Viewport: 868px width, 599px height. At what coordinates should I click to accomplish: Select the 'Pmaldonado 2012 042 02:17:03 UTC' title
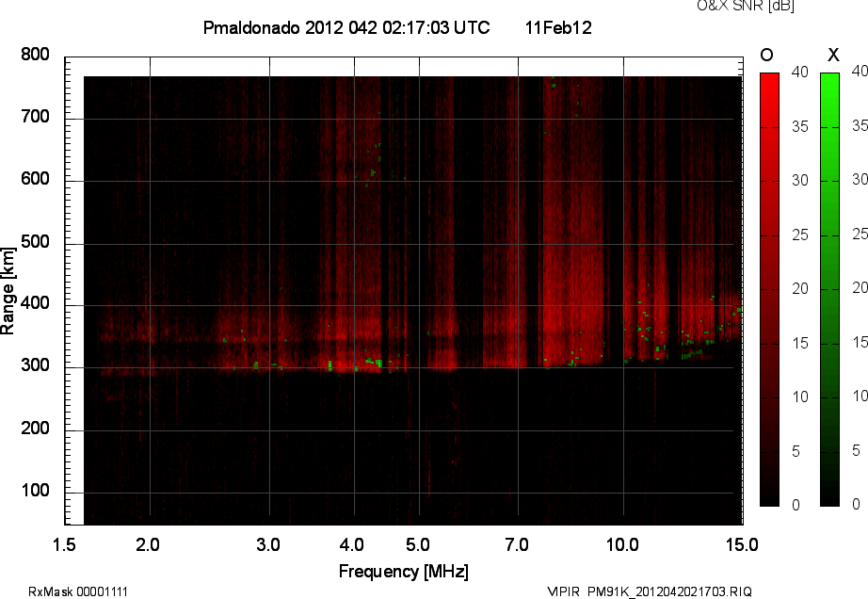(346, 28)
